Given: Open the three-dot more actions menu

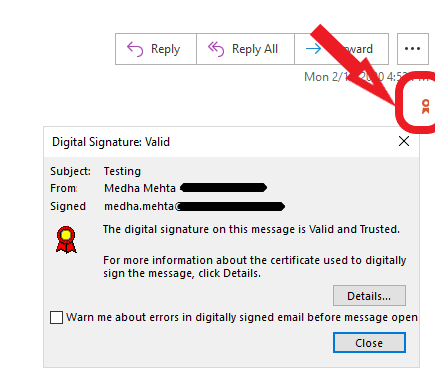Looking at the screenshot, I should point(413,49).
